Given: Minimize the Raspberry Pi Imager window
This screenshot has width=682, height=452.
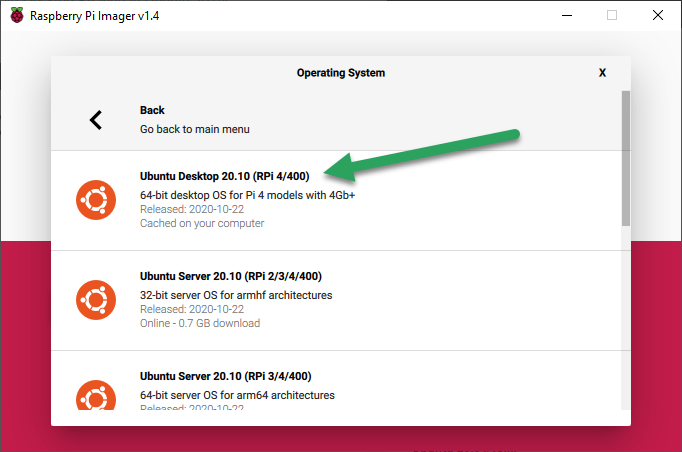Looking at the screenshot, I should (567, 15).
